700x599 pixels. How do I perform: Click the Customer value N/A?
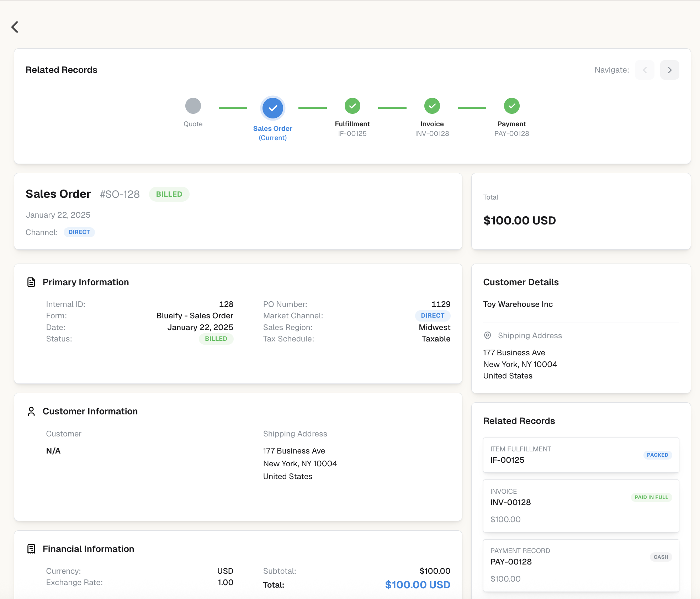coord(53,451)
